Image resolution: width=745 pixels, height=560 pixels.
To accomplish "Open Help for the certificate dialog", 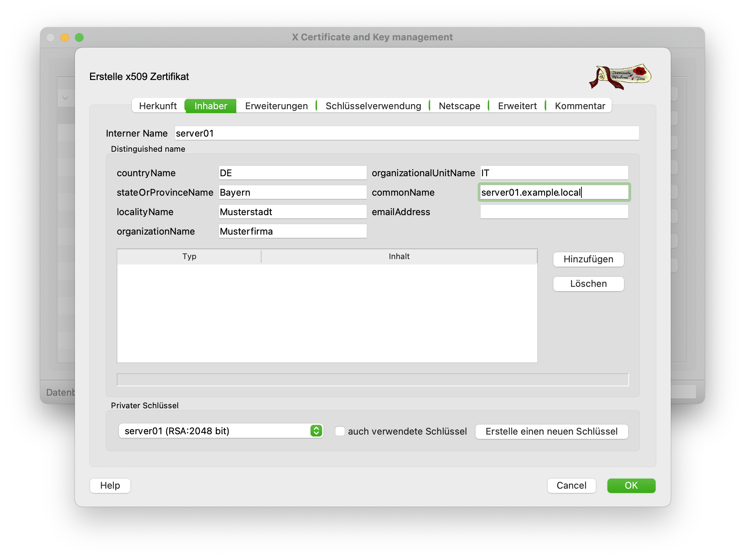I will 110,485.
